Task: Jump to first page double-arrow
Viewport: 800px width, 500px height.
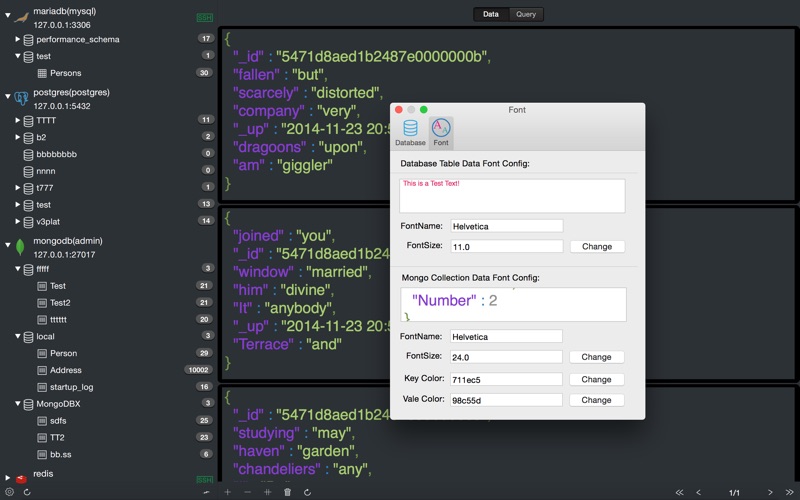Action: pos(679,492)
